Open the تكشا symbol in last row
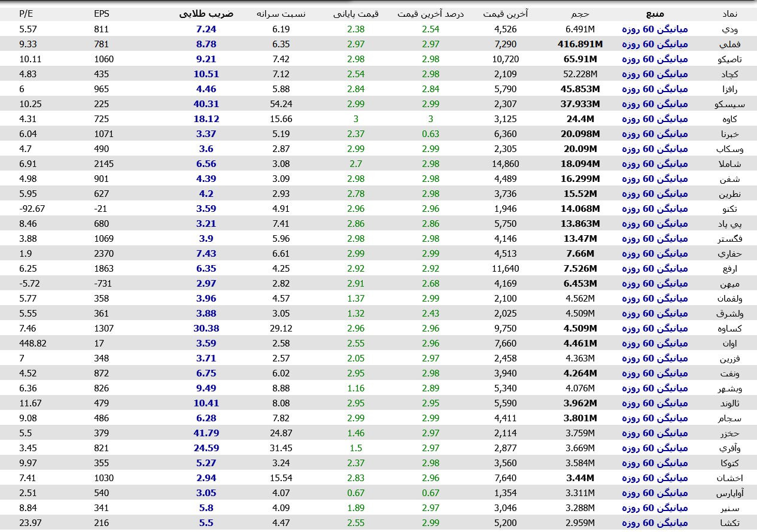Screen dimensions: 757x532 pos(728,523)
